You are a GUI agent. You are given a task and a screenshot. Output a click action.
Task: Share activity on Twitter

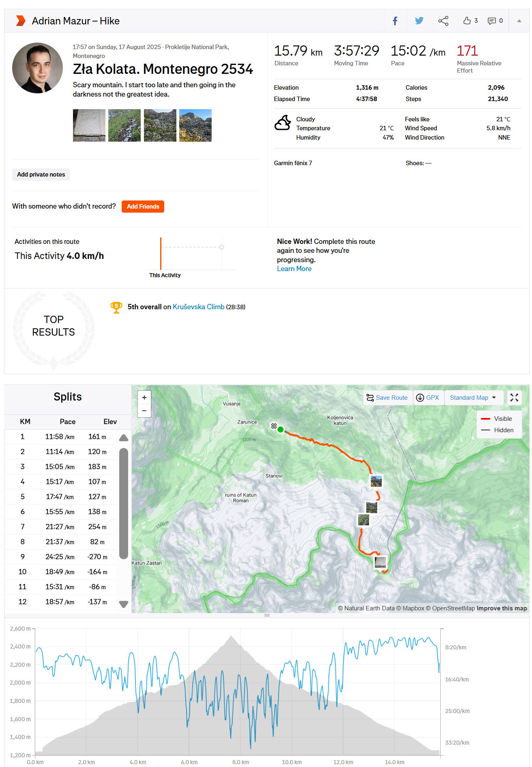(x=419, y=21)
